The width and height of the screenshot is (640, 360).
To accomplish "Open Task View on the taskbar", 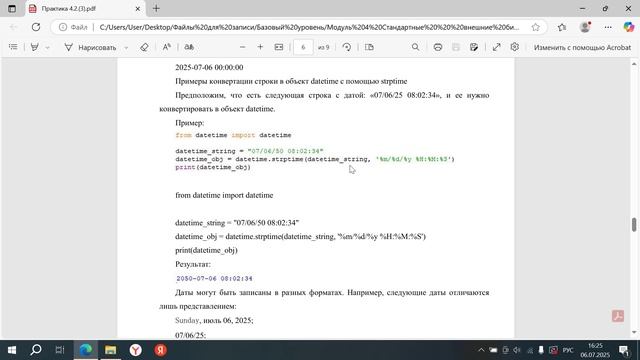I will 60,350.
